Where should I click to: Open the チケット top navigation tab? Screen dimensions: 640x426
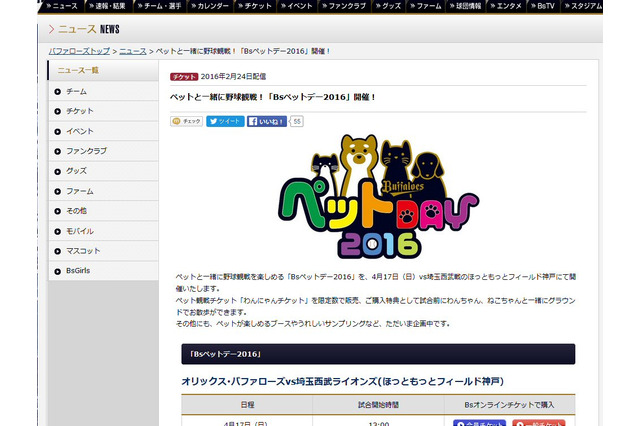click(x=255, y=6)
